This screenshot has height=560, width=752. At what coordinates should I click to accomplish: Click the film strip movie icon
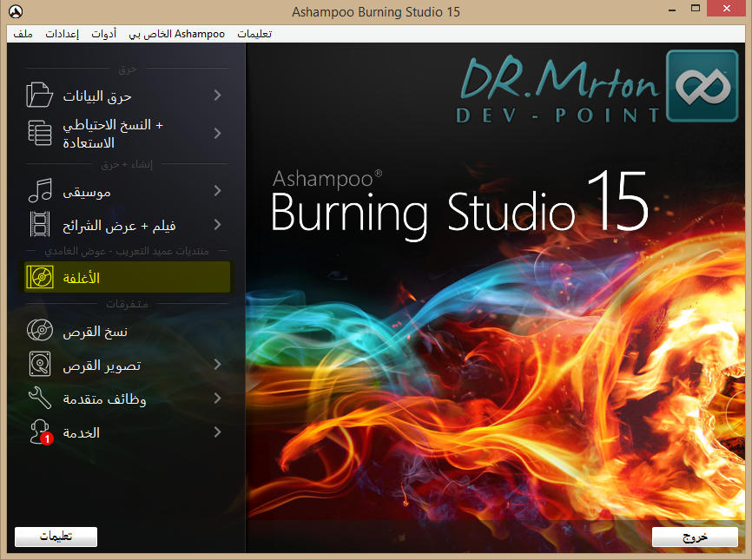40,224
